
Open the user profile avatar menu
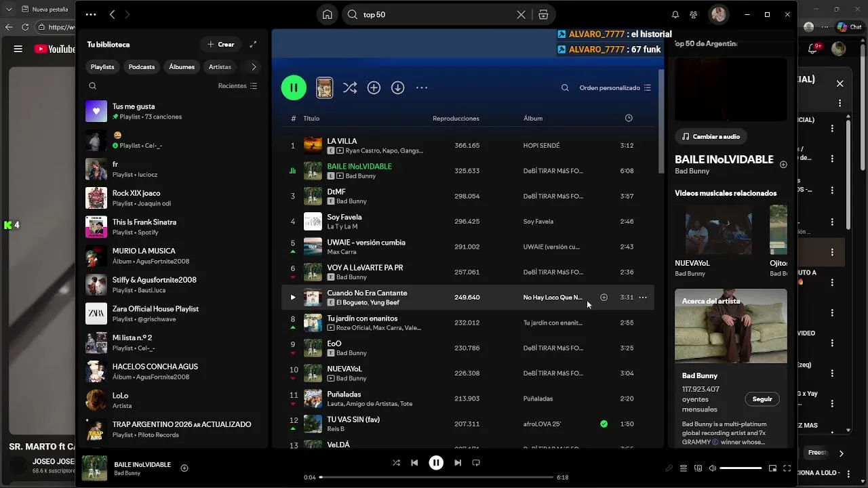(718, 14)
